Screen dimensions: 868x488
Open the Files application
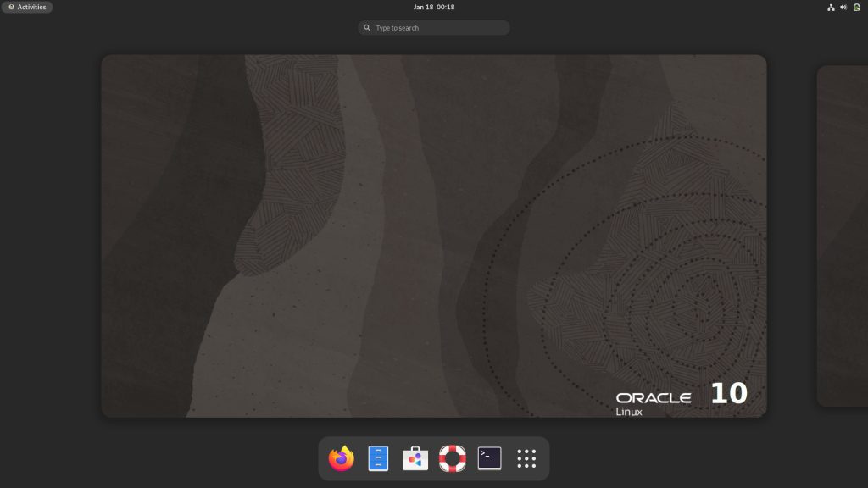click(x=376, y=458)
